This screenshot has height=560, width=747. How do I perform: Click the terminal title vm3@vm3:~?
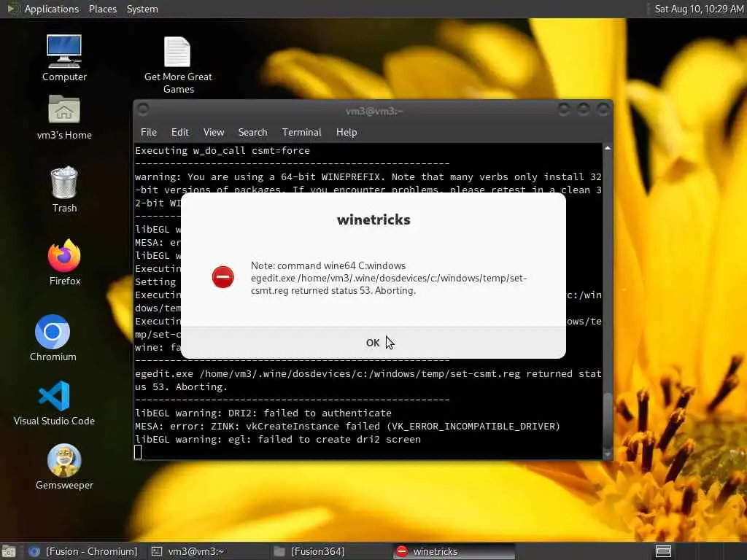374,111
